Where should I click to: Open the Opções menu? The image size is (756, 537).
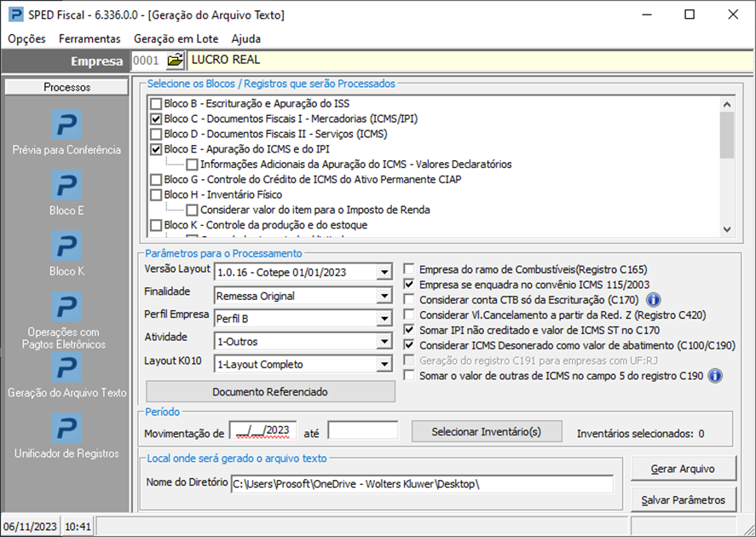(26, 38)
